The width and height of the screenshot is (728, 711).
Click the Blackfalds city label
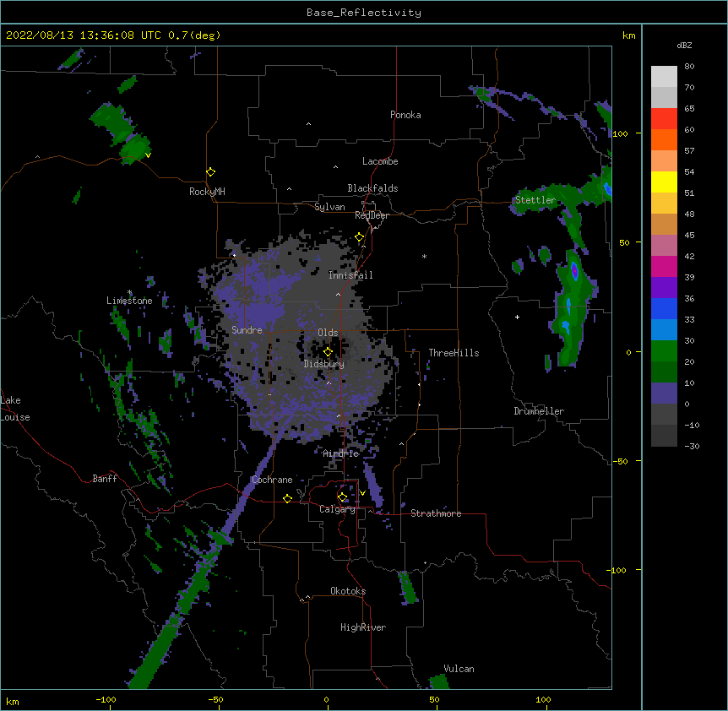click(372, 188)
